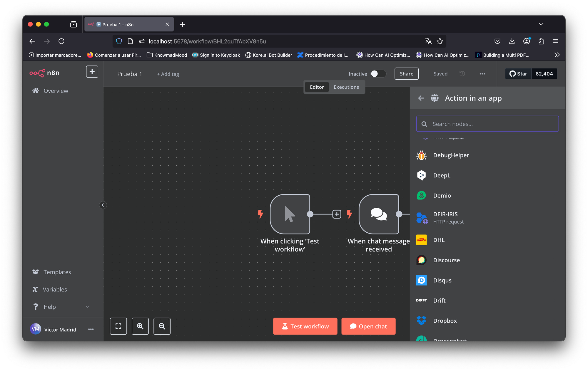Open the workflow options three-dot menu
The height and width of the screenshot is (371, 588).
pyautogui.click(x=482, y=74)
